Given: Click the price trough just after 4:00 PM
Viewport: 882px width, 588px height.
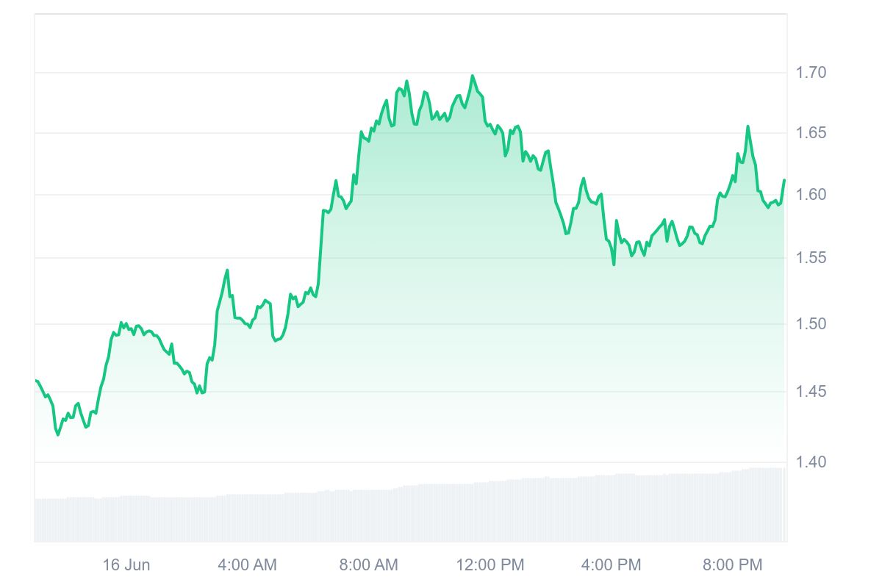Looking at the screenshot, I should 614,264.
